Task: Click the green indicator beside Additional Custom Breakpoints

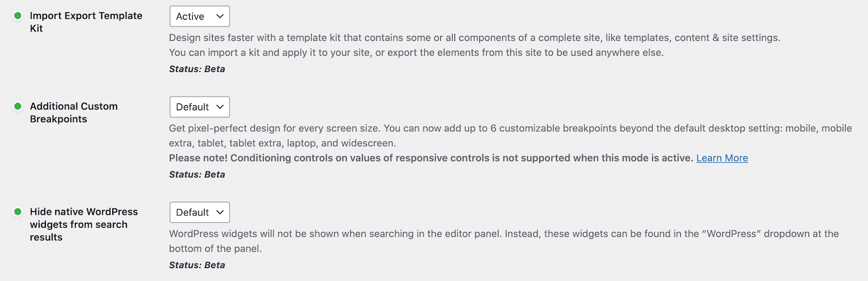Action: click(17, 106)
